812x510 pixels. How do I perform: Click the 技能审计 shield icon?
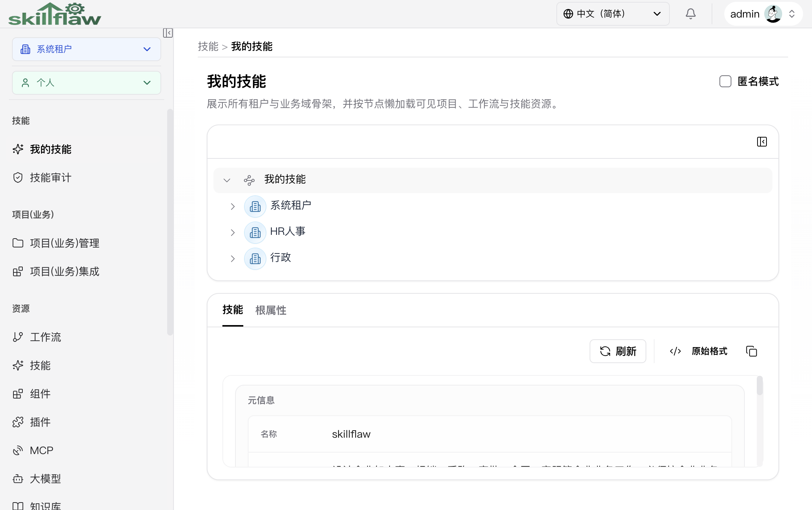[18, 177]
